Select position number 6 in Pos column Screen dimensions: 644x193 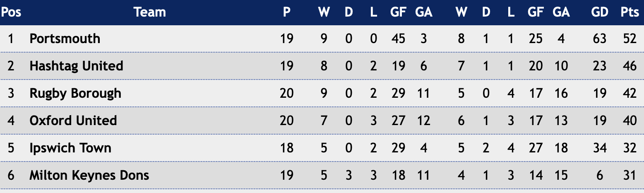coord(11,175)
